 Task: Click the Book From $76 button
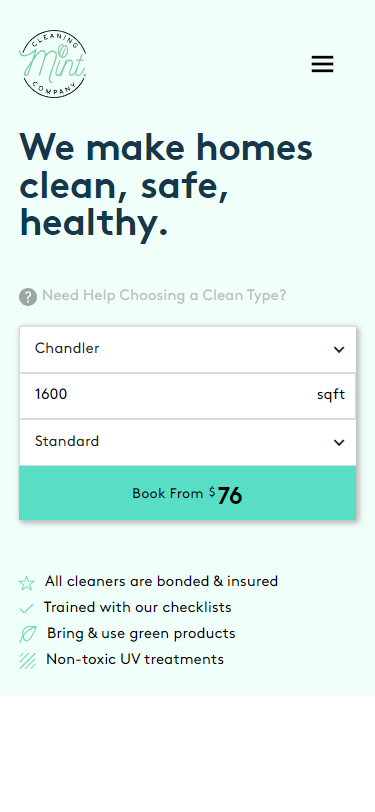tap(188, 492)
